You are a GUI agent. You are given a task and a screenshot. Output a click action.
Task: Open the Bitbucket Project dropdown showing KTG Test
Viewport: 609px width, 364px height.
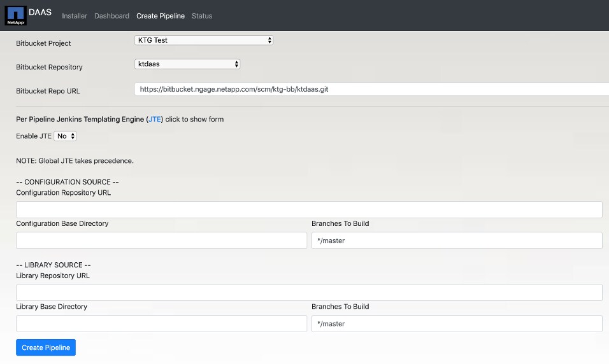coord(204,40)
